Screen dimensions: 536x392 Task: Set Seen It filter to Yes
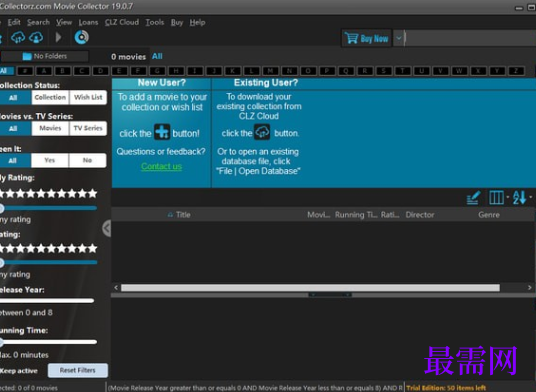[x=50, y=161]
